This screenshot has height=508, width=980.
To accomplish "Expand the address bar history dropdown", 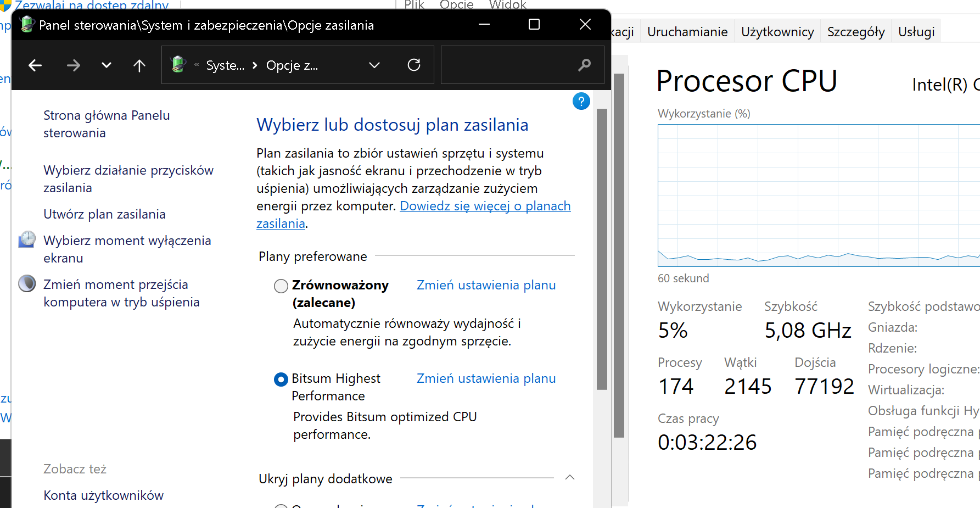I will click(374, 65).
